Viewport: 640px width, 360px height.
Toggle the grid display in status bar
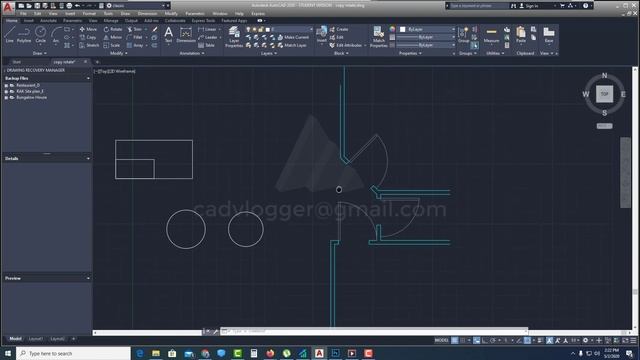click(454, 340)
